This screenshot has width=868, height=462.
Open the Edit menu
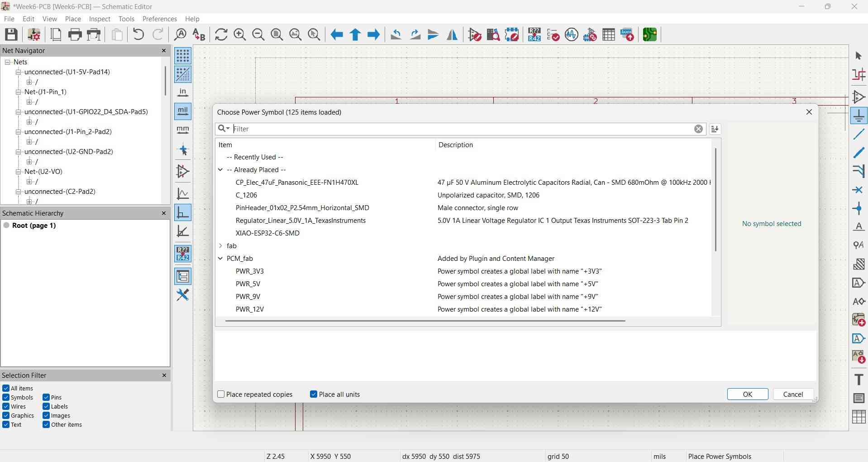pos(29,19)
